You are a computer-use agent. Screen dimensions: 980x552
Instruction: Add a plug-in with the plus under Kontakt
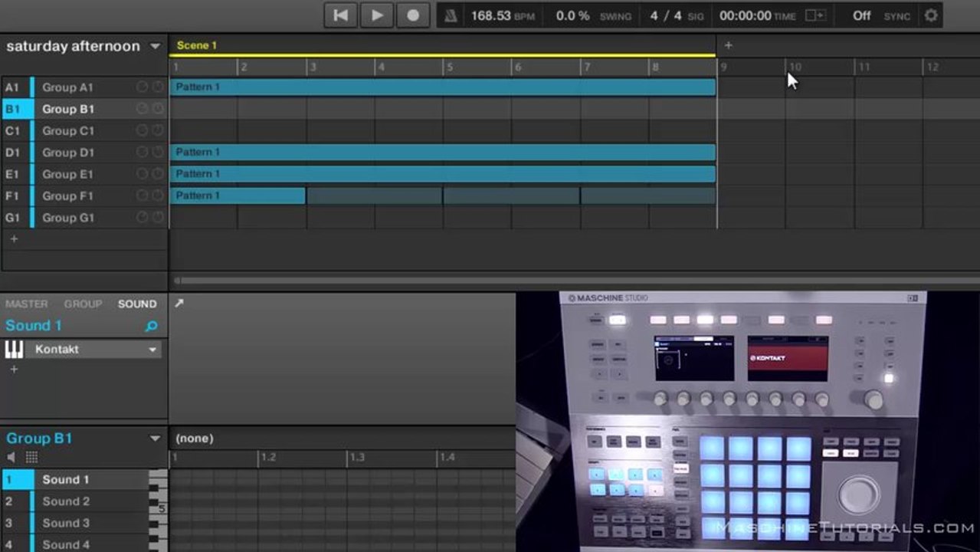(14, 370)
